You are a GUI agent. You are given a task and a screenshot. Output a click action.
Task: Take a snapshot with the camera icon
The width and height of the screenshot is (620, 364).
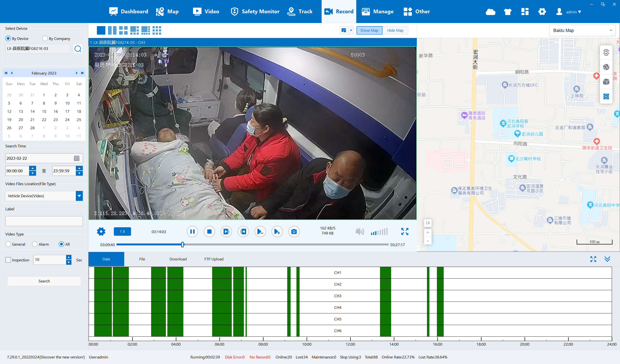coord(294,232)
